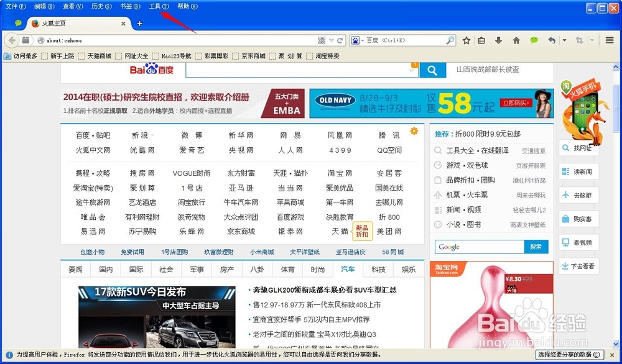The height and width of the screenshot is (364, 622).
Task: Click the 去旅游 sidebar button
Action: pyautogui.click(x=578, y=195)
